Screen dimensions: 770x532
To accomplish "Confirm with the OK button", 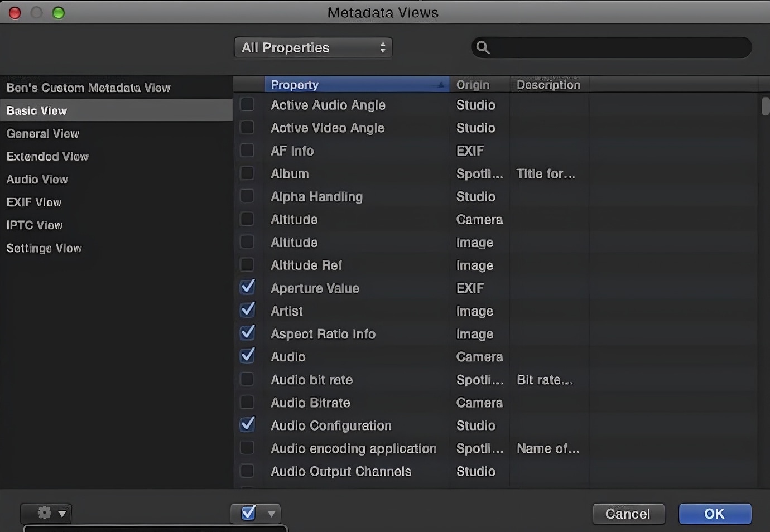I will pos(715,514).
